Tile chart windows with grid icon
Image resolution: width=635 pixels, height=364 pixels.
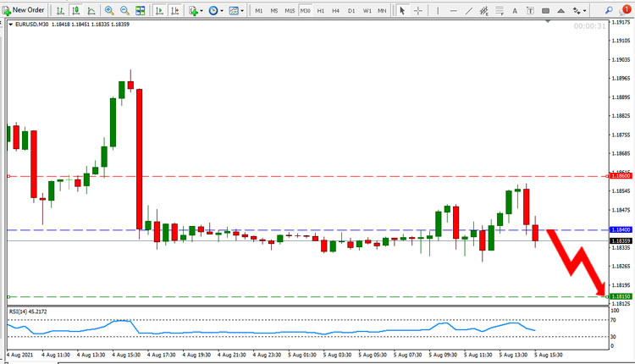pos(140,11)
